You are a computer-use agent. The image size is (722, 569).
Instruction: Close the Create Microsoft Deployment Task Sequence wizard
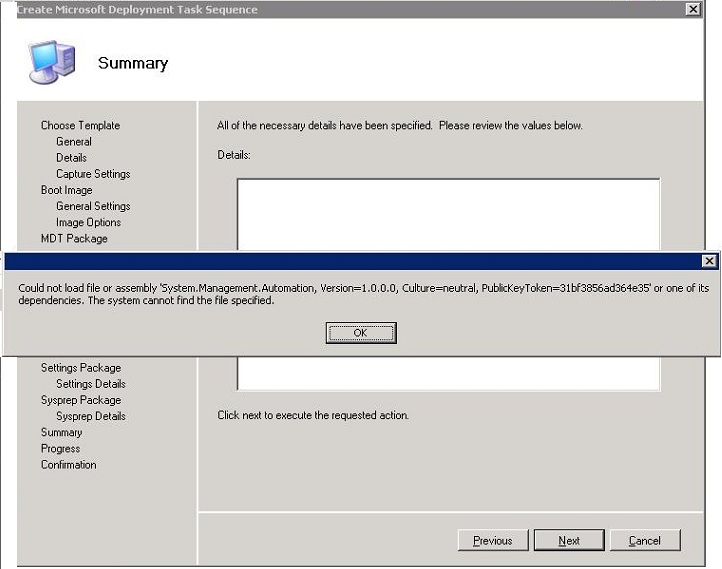tap(692, 9)
